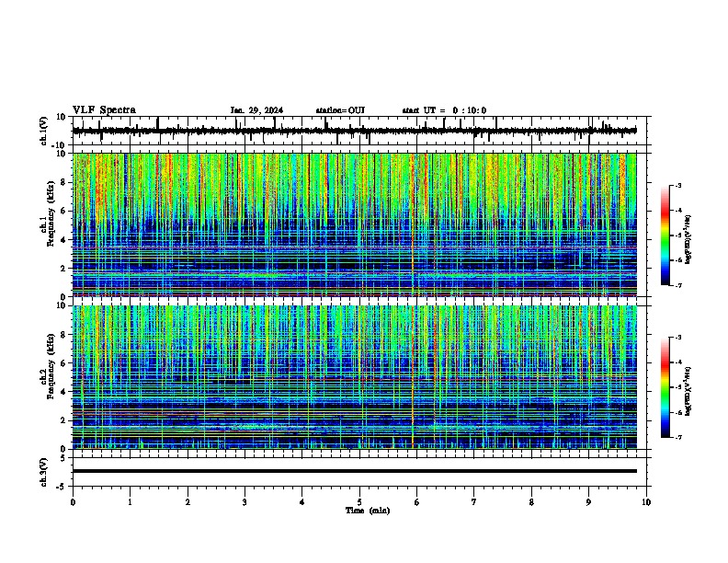This screenshot has height=563, width=728.
Task: Click the "-7" label on ch.2 color bar
Action: [x=678, y=438]
